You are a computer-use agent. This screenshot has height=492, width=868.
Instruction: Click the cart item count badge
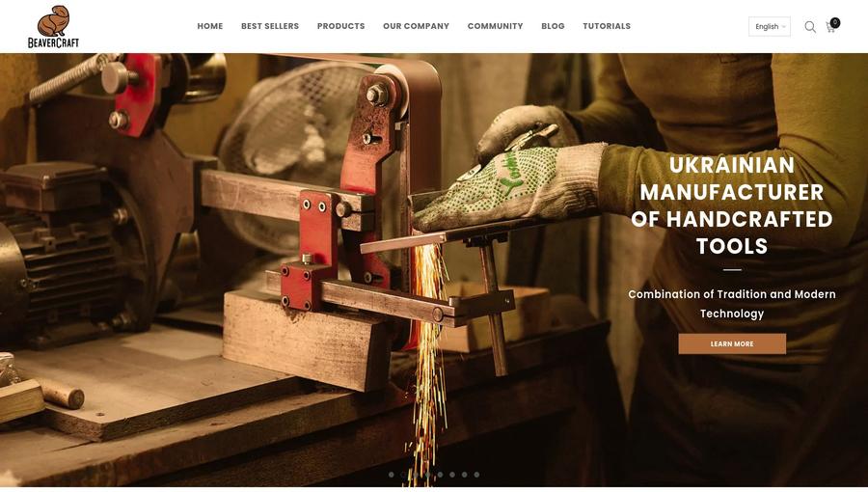835,23
